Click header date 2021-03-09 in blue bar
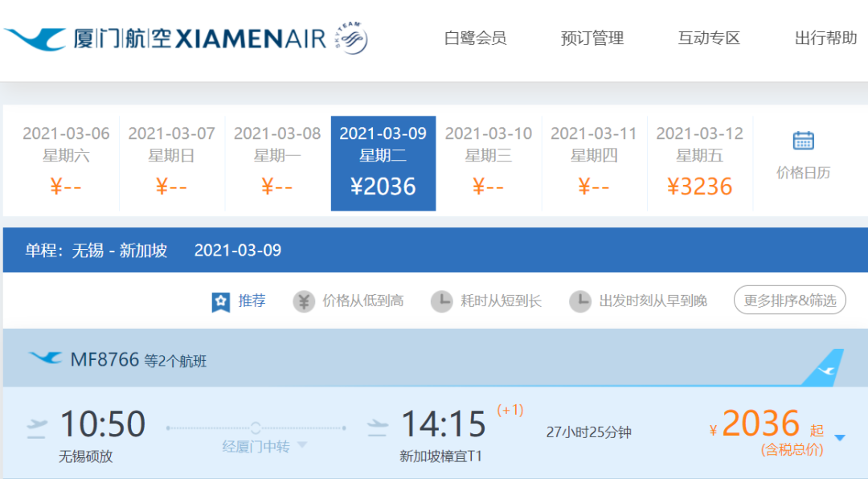 tap(237, 250)
